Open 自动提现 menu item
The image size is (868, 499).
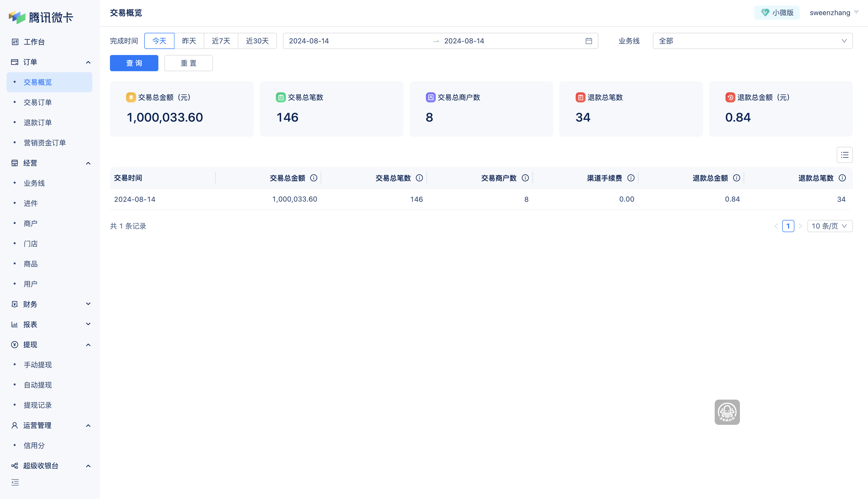click(x=49, y=385)
